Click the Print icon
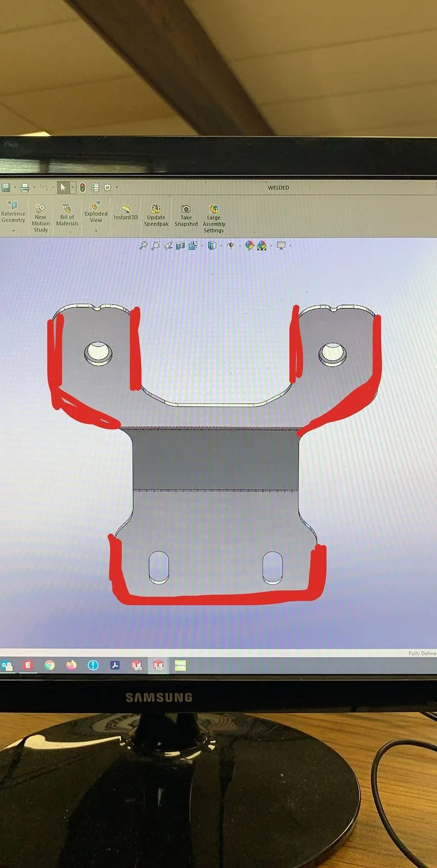Viewport: 437px width, 868px height. 25,188
